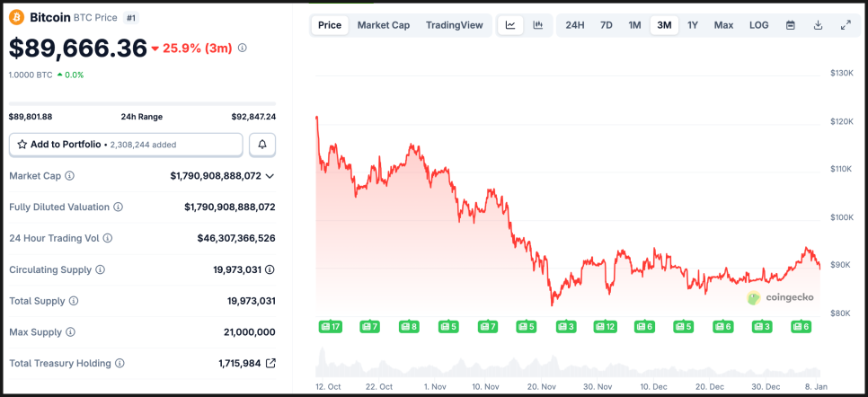Screen dimensions: 868x397
Task: Select the Max time range button
Action: pyautogui.click(x=723, y=25)
